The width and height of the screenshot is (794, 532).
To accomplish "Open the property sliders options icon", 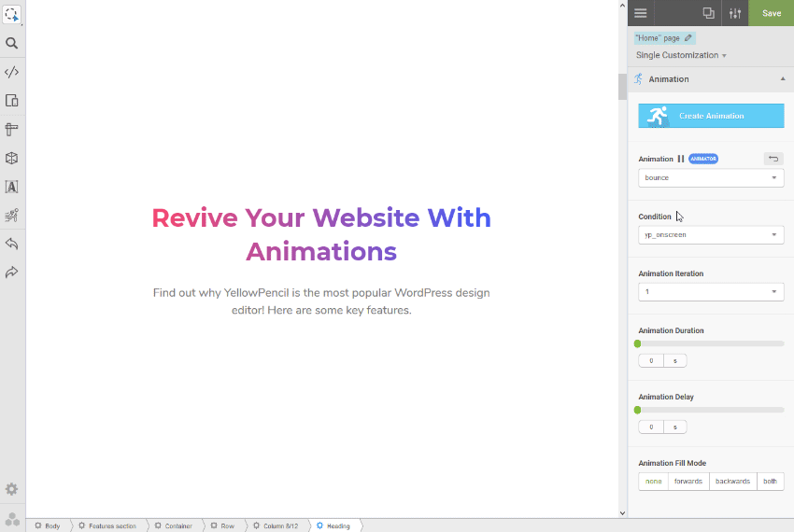I will pyautogui.click(x=735, y=13).
